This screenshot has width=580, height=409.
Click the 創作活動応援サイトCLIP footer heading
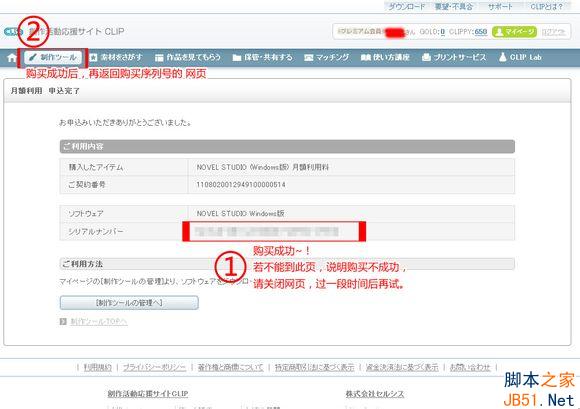tap(148, 394)
